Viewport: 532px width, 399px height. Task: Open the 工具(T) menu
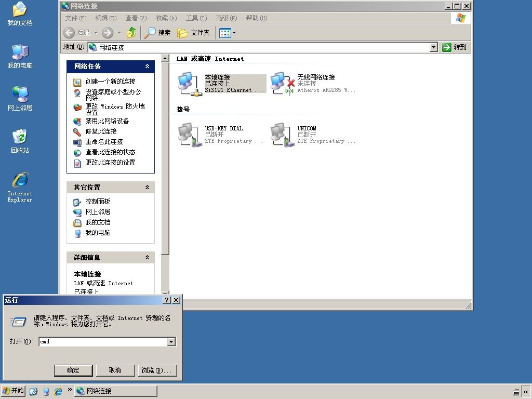tap(196, 18)
